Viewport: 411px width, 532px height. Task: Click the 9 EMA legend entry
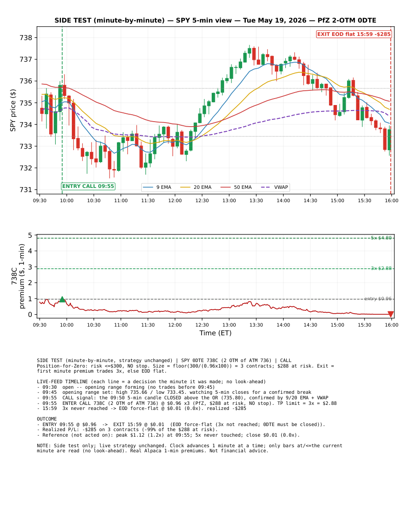pos(157,187)
